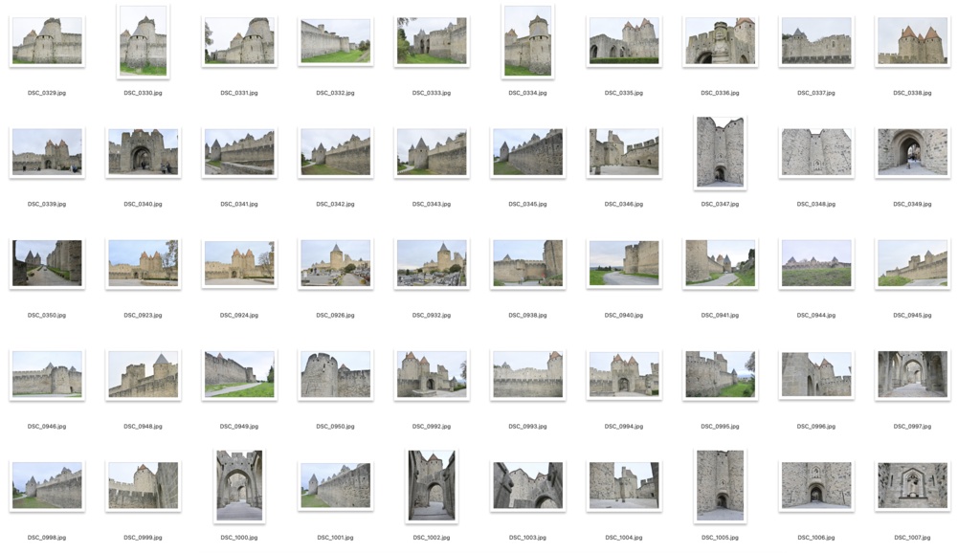
Task: Select the DSC_0346.jpg thumbnail
Action: click(x=624, y=152)
